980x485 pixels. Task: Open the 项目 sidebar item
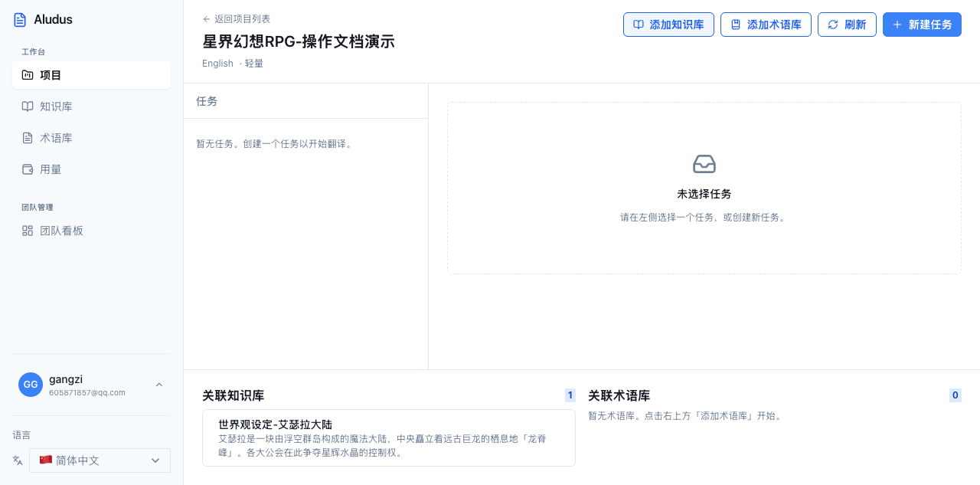[x=91, y=75]
